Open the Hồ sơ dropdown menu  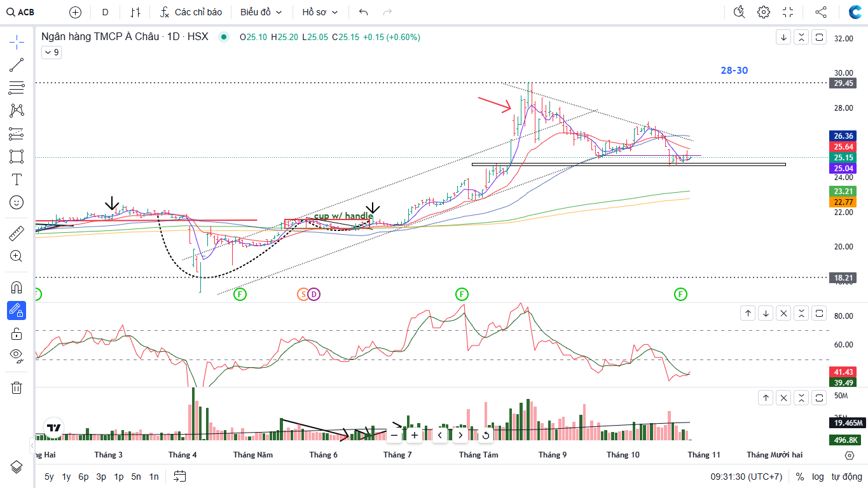coord(320,12)
